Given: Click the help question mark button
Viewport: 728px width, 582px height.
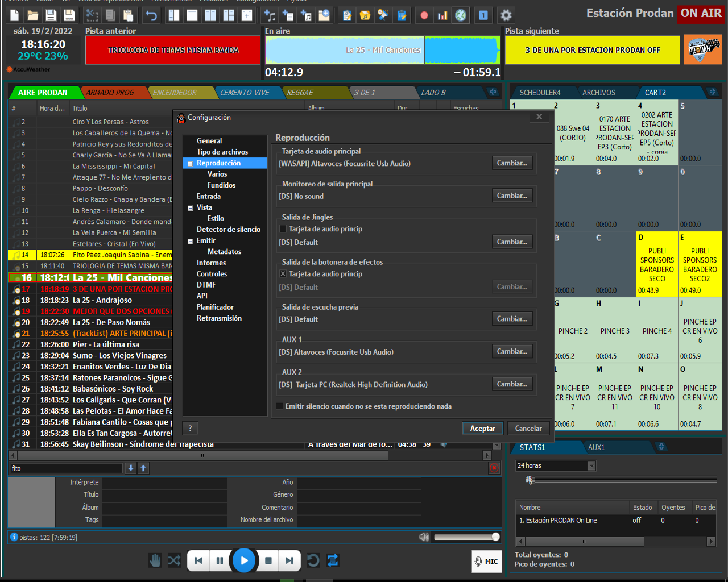Looking at the screenshot, I should click(x=190, y=429).
